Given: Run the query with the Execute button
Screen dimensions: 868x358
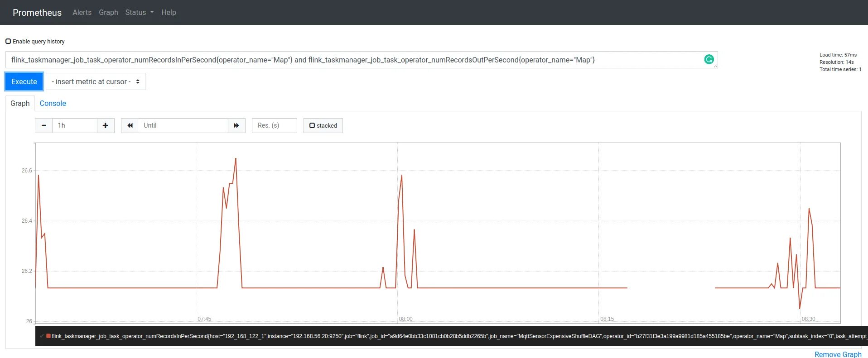Looking at the screenshot, I should pos(24,81).
